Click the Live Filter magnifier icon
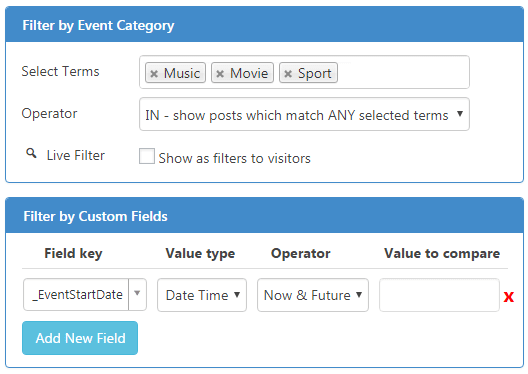 [31, 154]
